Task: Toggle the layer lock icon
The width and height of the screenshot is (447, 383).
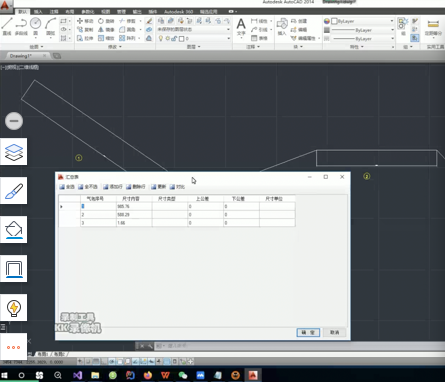Action: 174,39
